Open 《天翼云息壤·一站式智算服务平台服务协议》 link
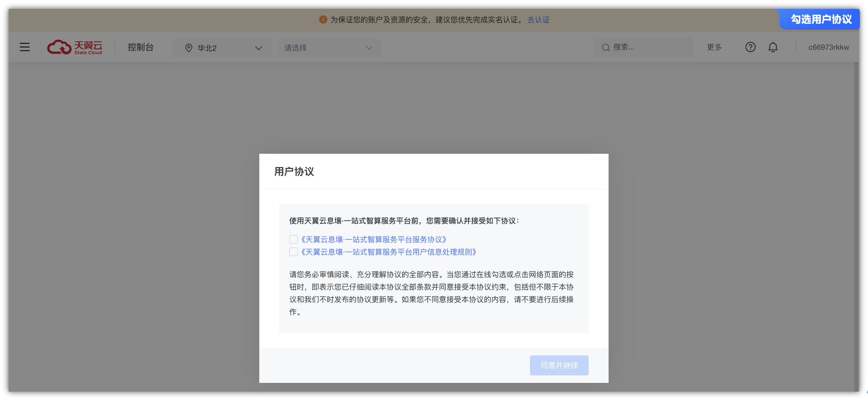 374,239
